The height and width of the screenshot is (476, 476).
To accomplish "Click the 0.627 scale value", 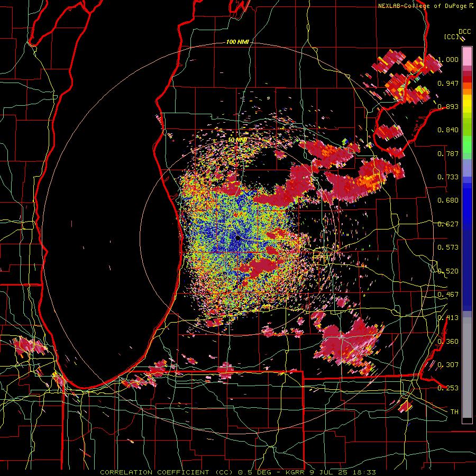I will click(448, 224).
